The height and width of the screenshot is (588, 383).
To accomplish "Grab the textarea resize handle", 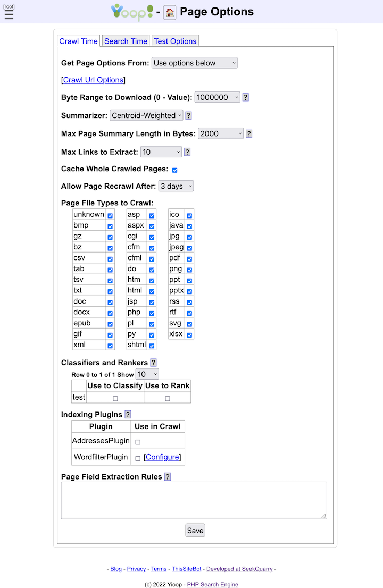I will (324, 516).
